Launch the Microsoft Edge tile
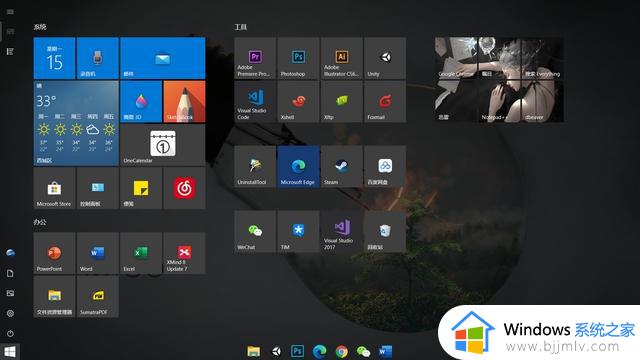Screen dimensions: 640x360 point(298,167)
